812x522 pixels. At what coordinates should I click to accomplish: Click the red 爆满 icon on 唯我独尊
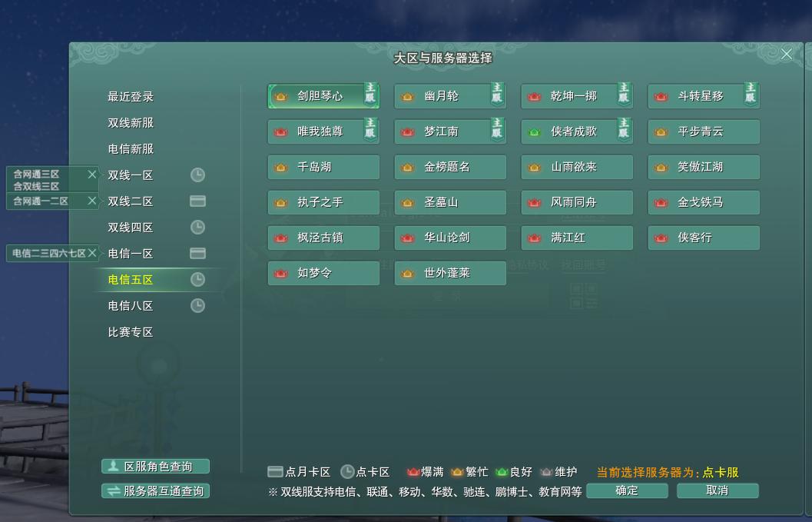tap(281, 131)
